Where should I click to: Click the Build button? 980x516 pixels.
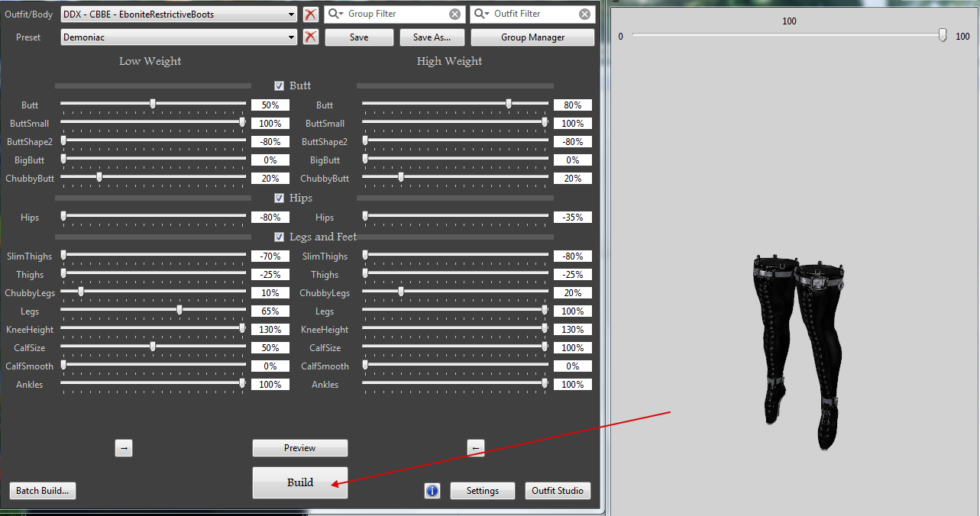click(x=299, y=482)
